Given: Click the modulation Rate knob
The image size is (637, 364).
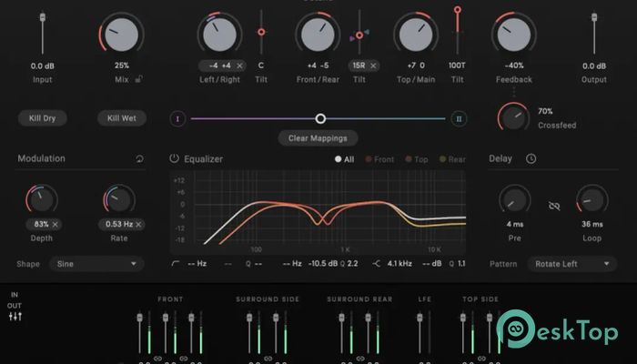Looking at the screenshot, I should point(119,200).
